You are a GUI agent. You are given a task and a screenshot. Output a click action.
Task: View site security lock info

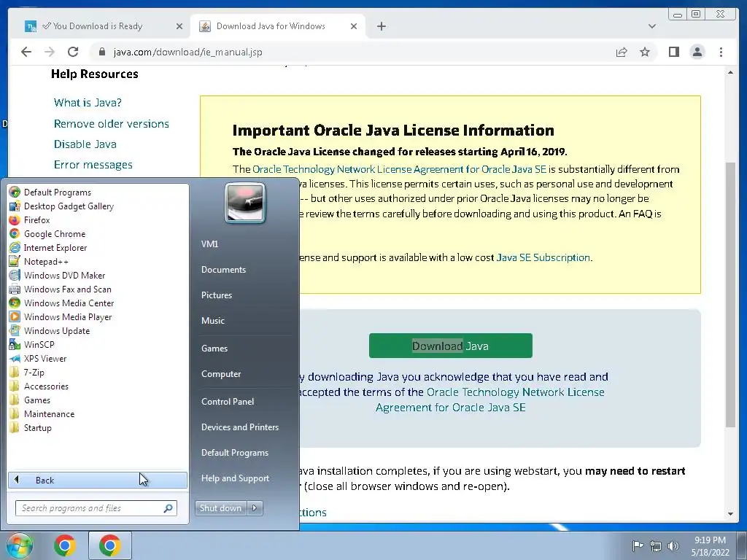point(101,52)
